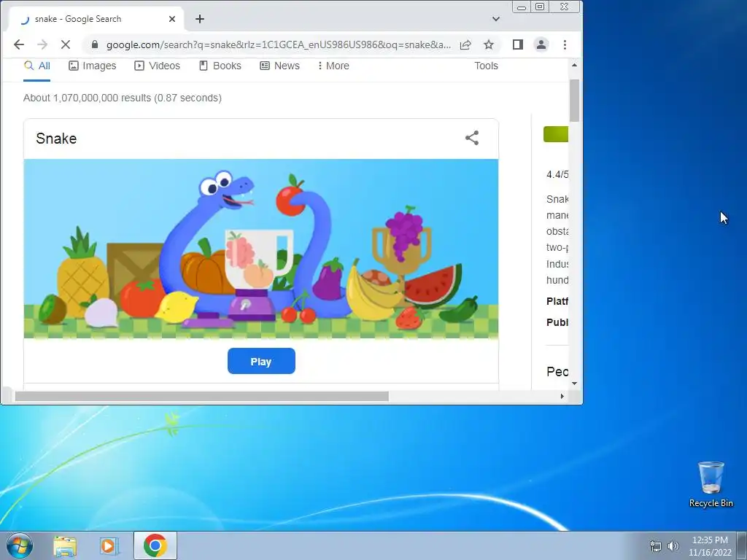Switch to Books results
The height and width of the screenshot is (560, 747).
[x=220, y=66]
